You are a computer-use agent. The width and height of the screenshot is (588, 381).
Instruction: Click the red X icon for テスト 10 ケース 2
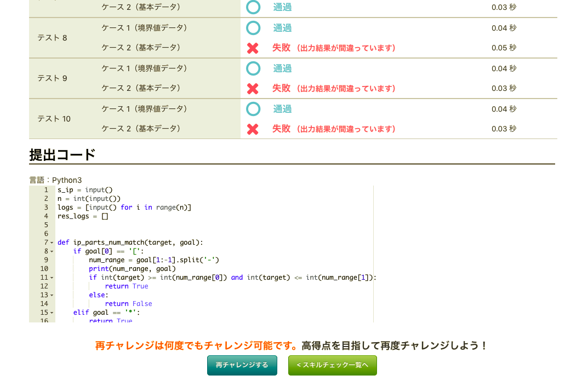tap(253, 129)
